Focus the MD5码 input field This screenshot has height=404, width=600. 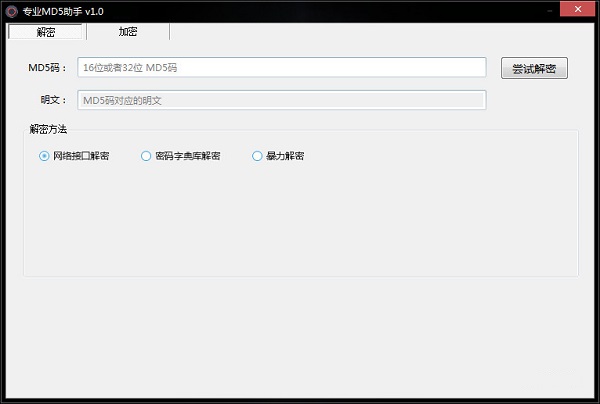282,67
